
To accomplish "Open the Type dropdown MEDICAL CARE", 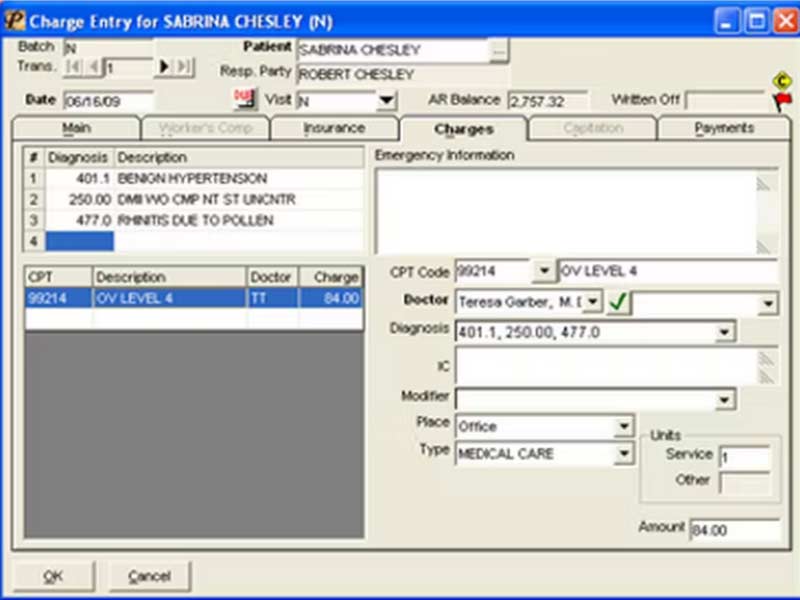I will coord(623,453).
